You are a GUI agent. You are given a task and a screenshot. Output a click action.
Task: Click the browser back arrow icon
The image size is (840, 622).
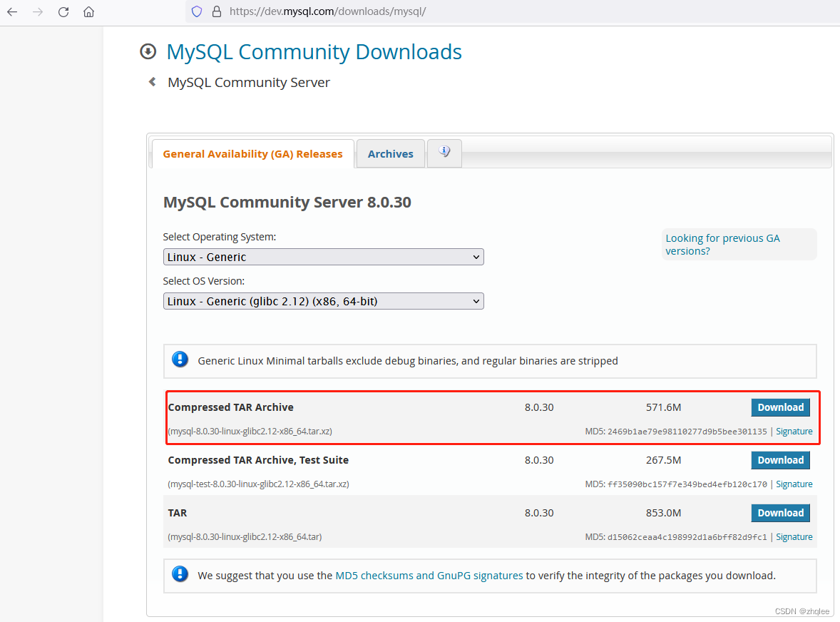click(x=11, y=11)
